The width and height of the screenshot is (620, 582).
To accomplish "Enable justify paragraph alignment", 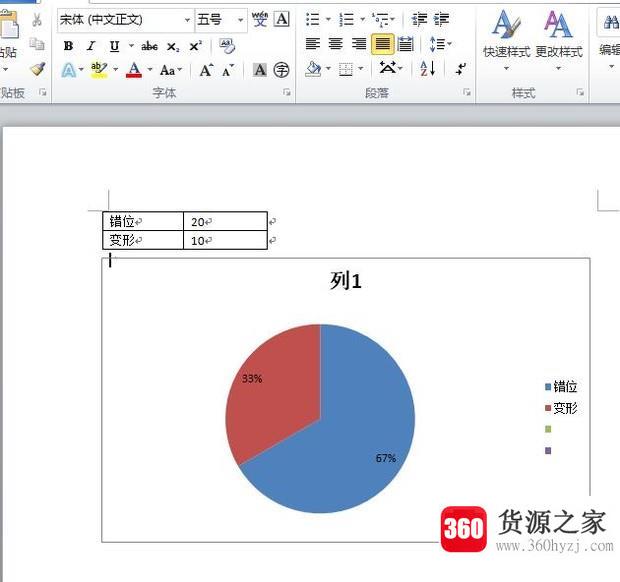I will pos(382,43).
